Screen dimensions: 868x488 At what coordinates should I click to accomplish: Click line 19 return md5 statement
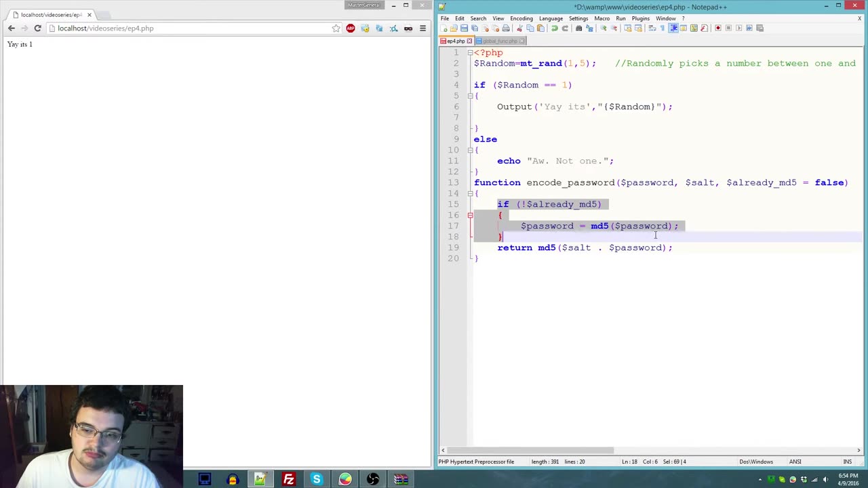(585, 247)
